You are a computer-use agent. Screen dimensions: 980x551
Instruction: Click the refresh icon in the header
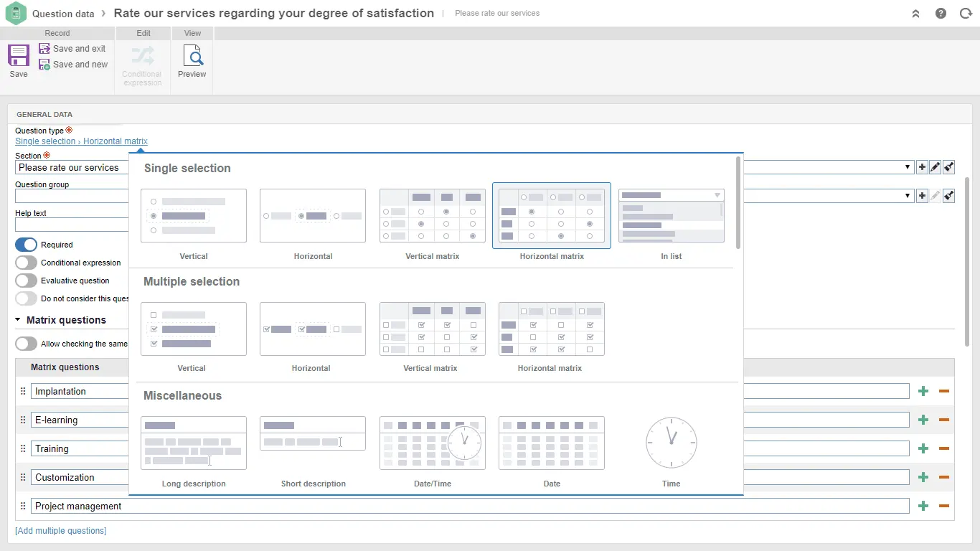coord(966,14)
